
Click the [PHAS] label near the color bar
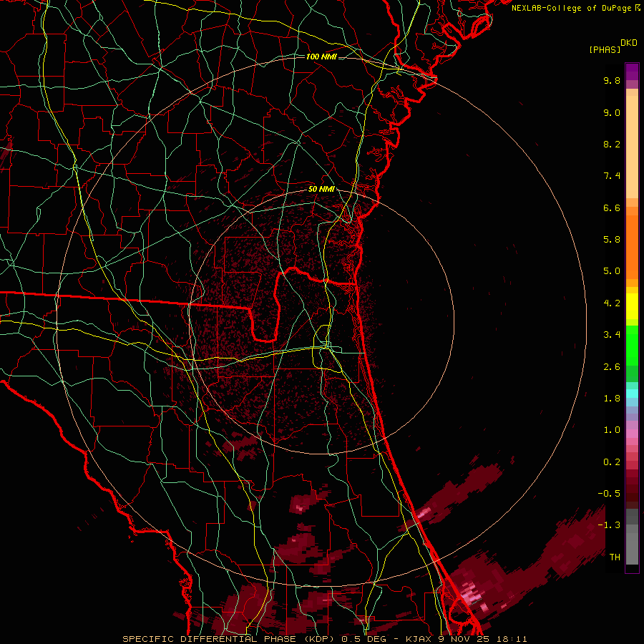click(605, 50)
